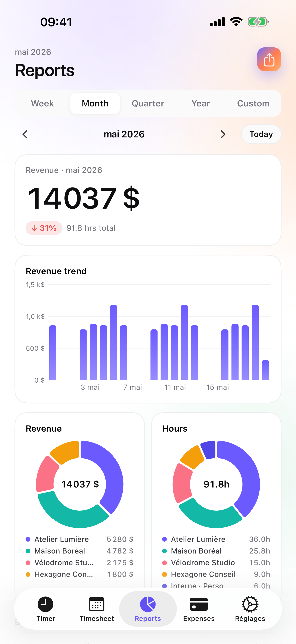
Task: Check the battery status icon
Action: [258, 22]
